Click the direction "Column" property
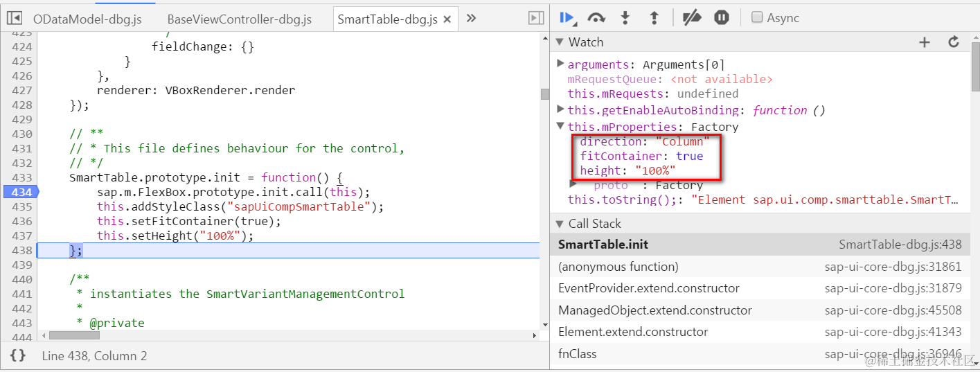 tap(645, 141)
